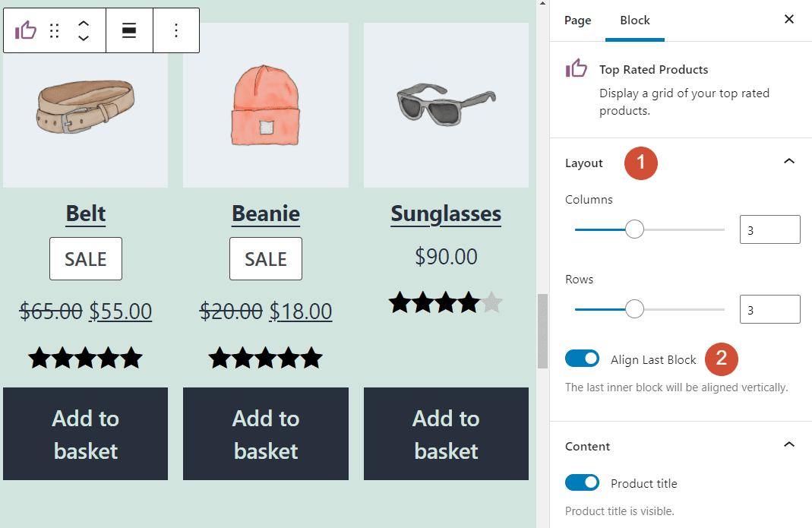Click Add to basket under Belt

[x=85, y=434]
